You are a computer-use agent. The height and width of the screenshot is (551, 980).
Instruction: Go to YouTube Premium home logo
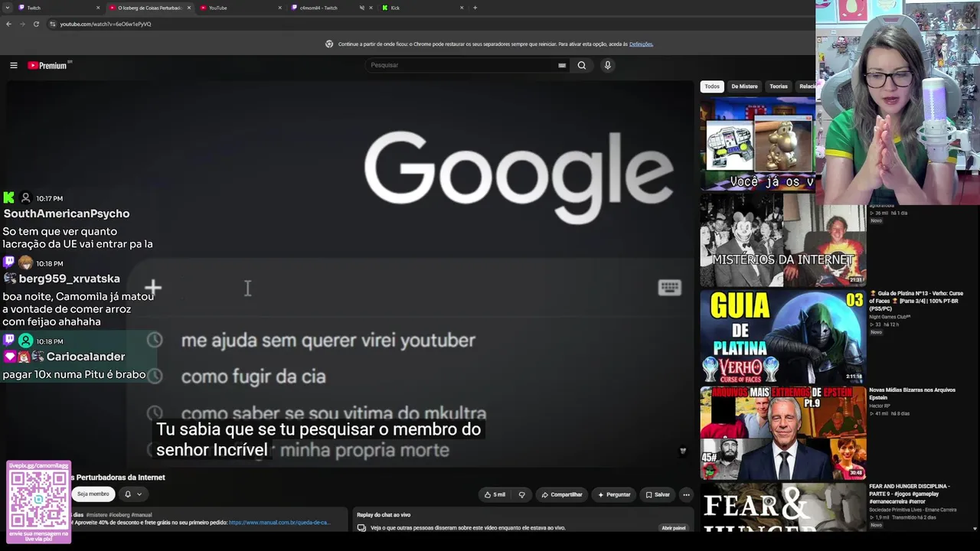[47, 65]
